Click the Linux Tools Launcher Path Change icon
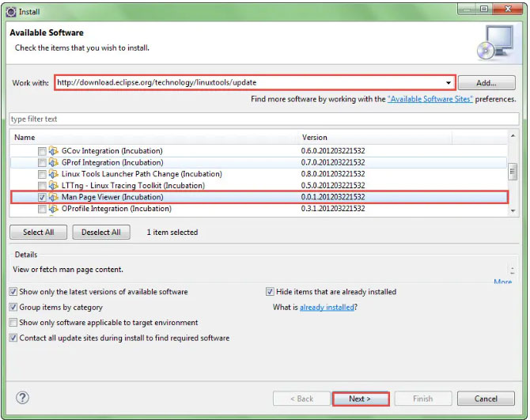The image size is (530, 420). 54,174
